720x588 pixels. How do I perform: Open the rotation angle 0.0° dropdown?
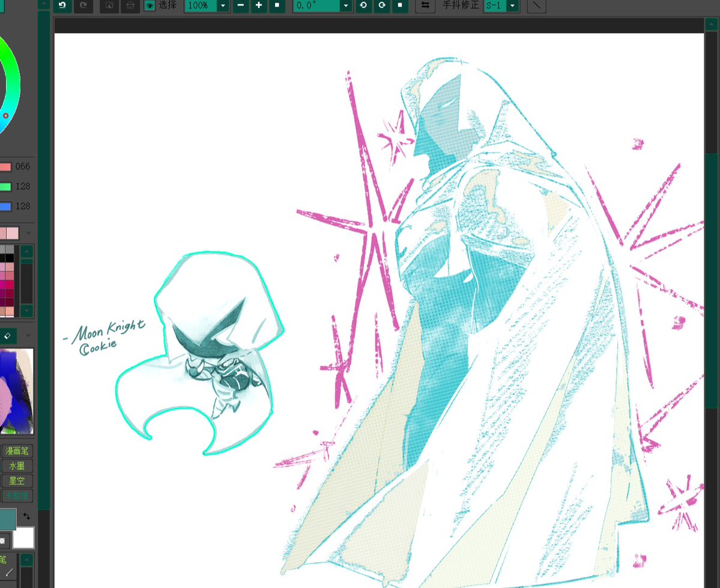pos(346,5)
